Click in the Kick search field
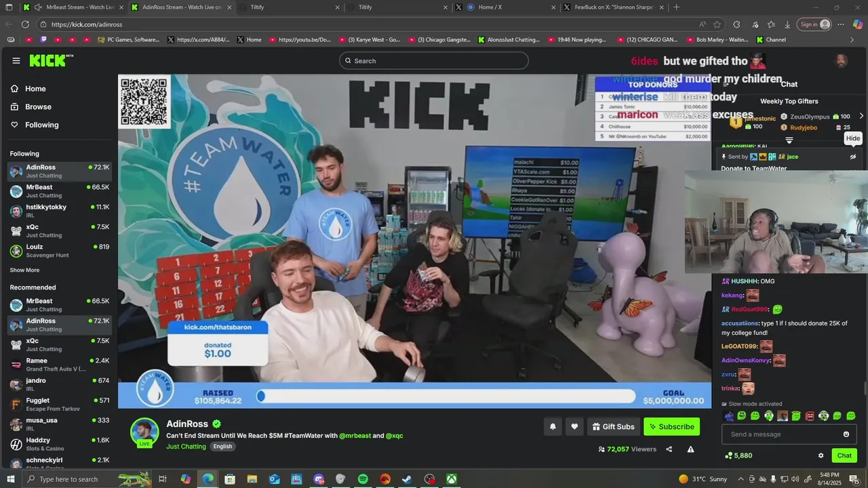This screenshot has width=868, height=488. (434, 61)
